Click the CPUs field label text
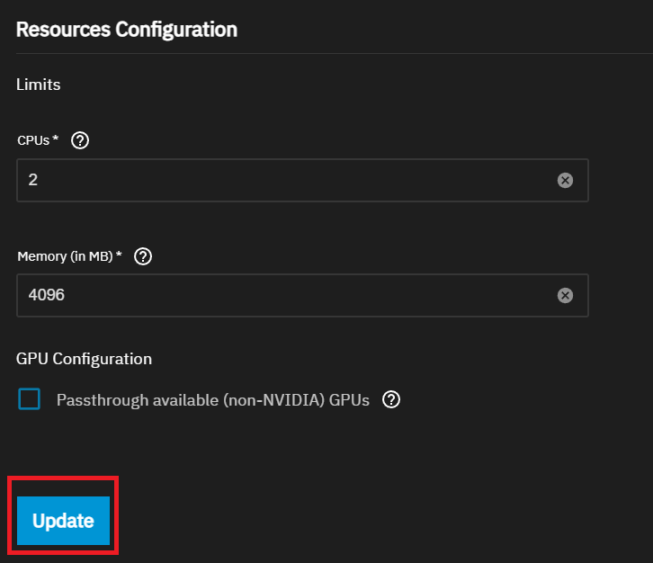 coord(34,141)
